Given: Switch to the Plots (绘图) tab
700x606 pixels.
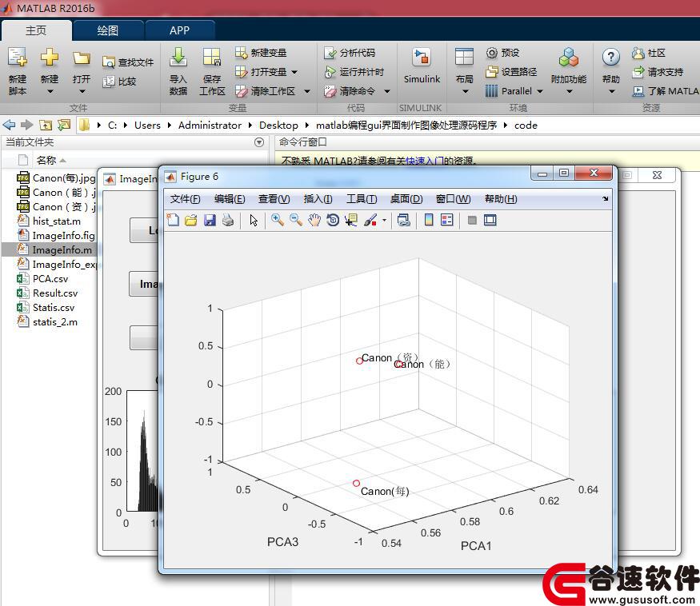Looking at the screenshot, I should click(107, 30).
